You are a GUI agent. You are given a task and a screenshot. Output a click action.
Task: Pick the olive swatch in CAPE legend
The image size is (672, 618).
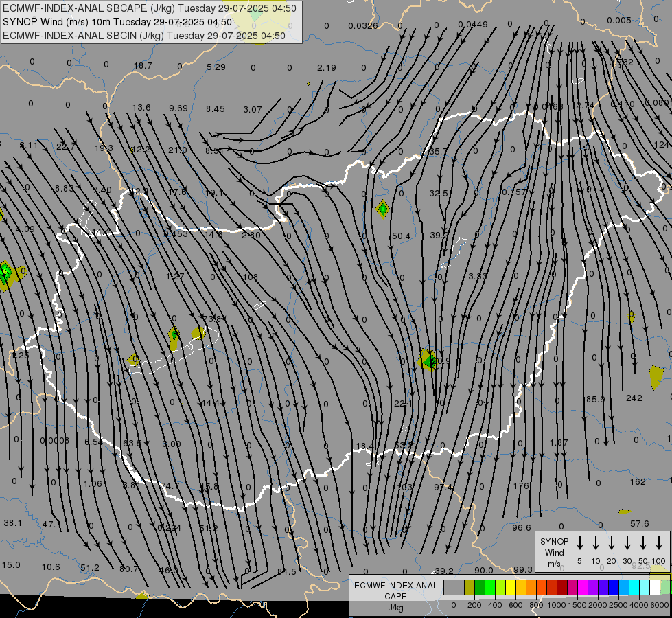pyautogui.click(x=470, y=588)
